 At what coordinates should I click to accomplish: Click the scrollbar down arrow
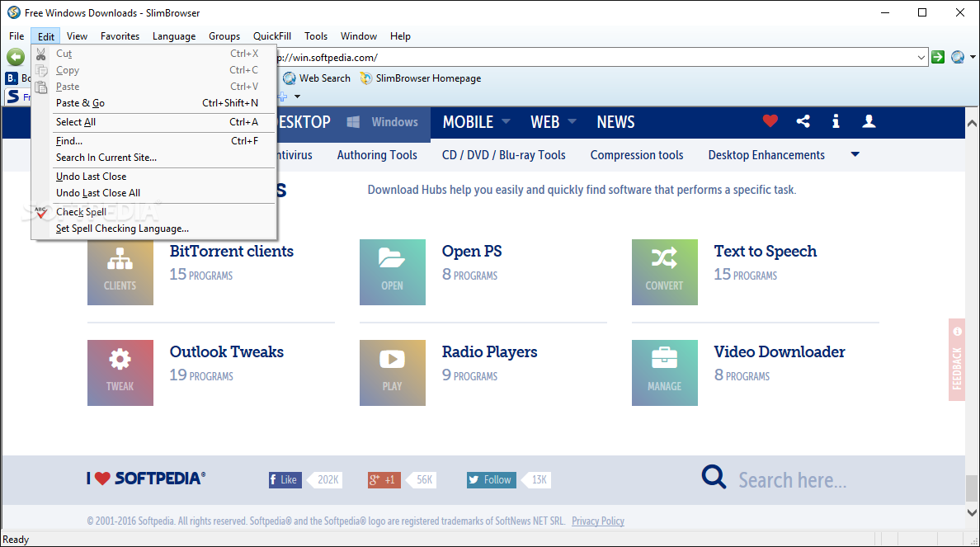tap(972, 512)
